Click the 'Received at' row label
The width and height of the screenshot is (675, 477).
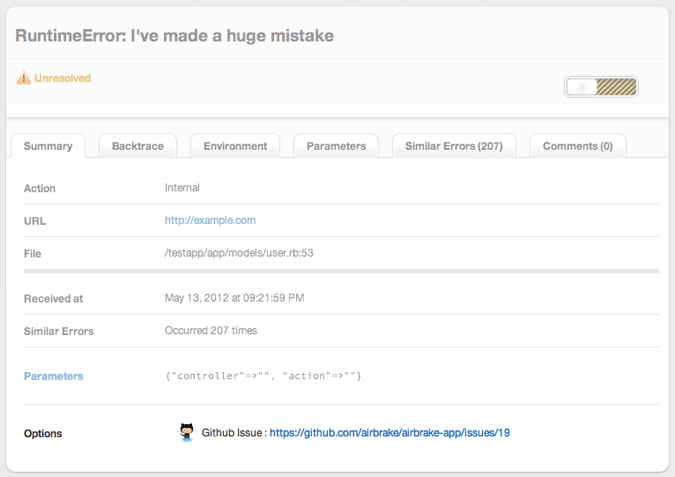(x=53, y=299)
